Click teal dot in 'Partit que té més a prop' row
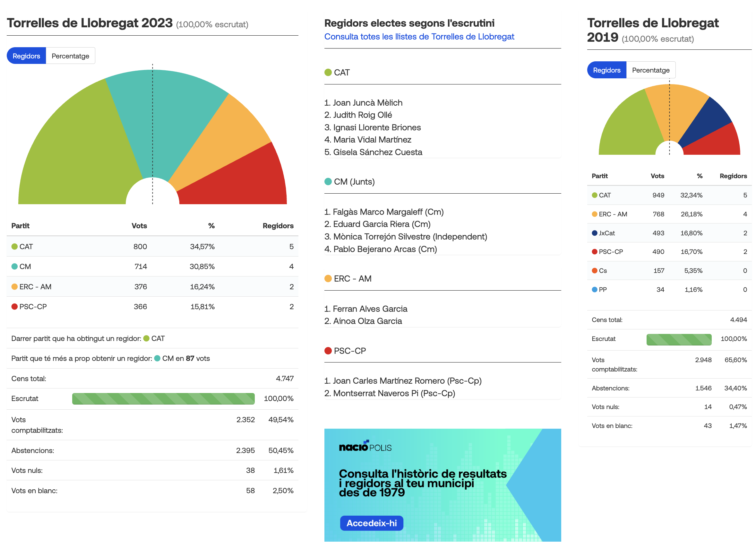 (157, 359)
